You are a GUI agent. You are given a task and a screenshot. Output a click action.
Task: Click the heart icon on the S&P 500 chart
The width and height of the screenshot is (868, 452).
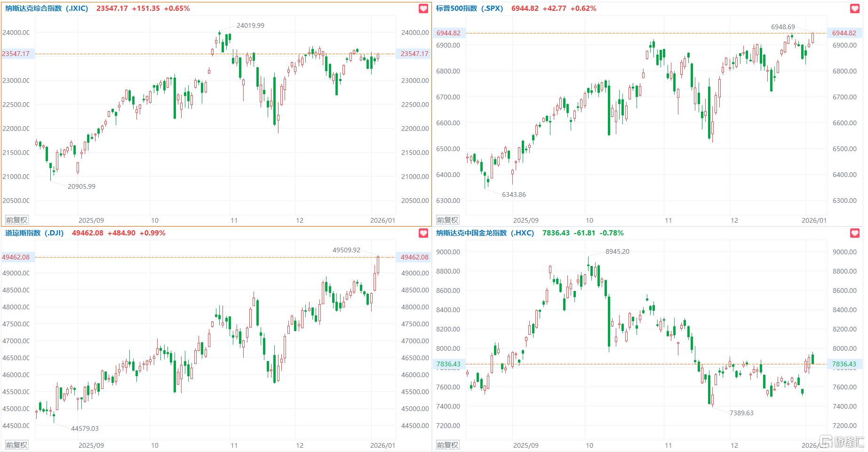point(855,8)
